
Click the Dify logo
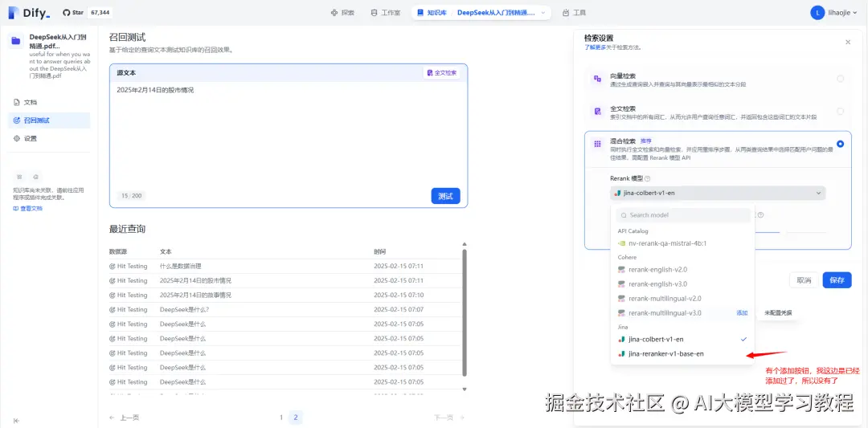point(30,12)
